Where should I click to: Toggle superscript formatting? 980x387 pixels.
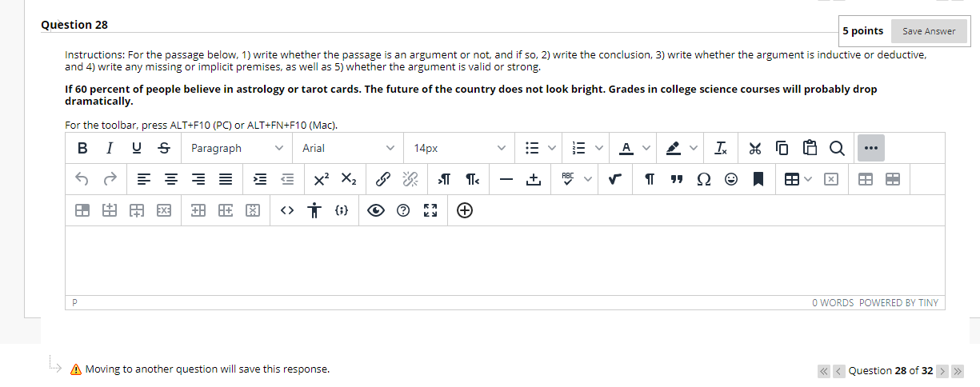(322, 179)
